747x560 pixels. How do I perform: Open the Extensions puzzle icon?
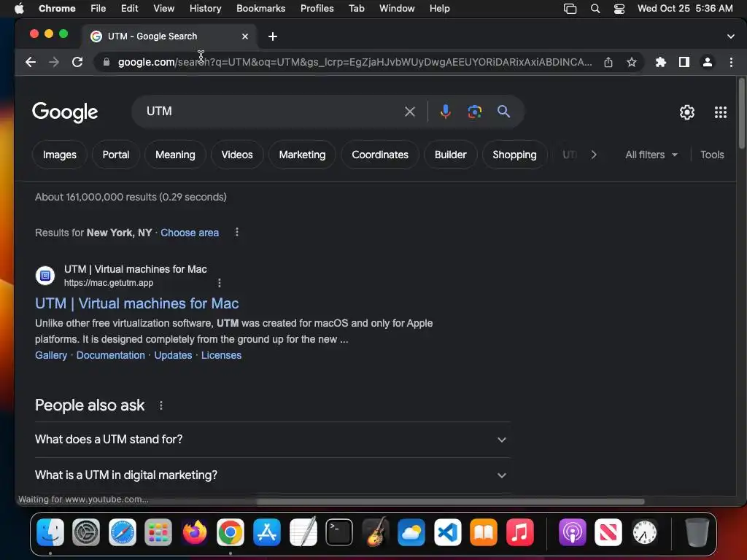(x=661, y=62)
